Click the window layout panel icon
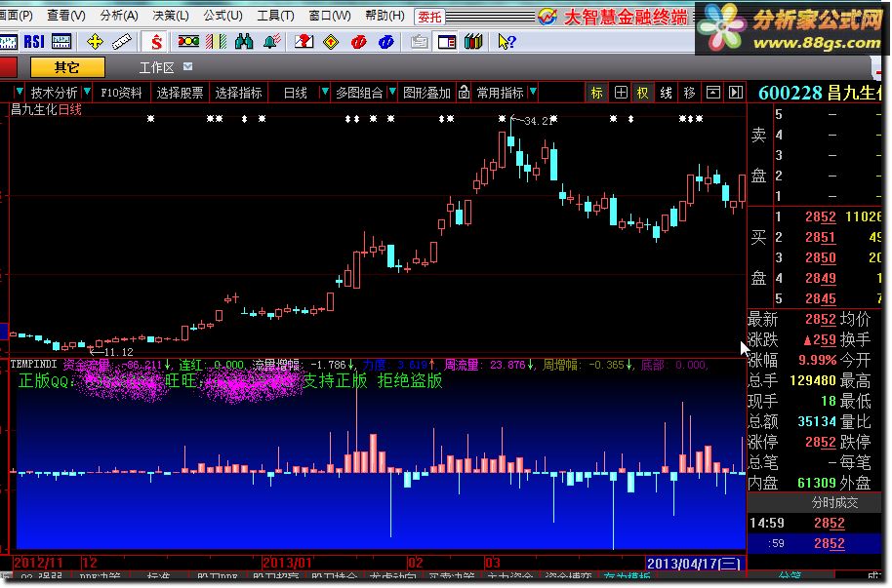 [x=447, y=42]
